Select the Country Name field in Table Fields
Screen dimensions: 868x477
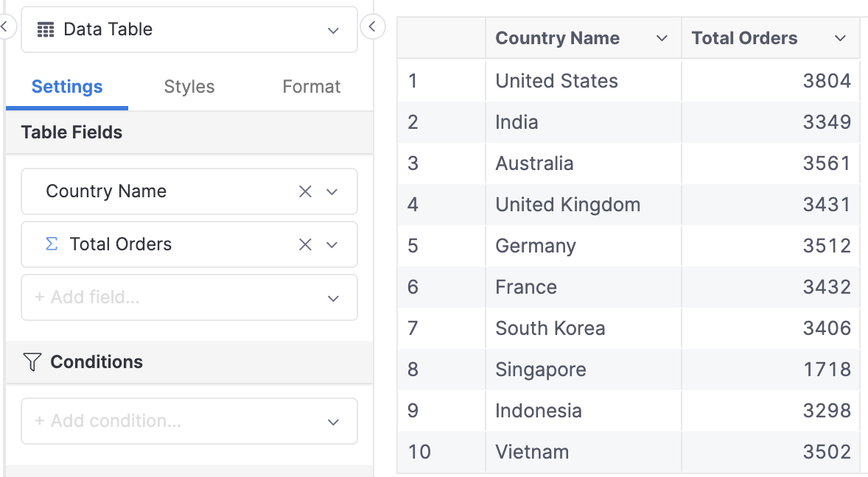pyautogui.click(x=189, y=191)
